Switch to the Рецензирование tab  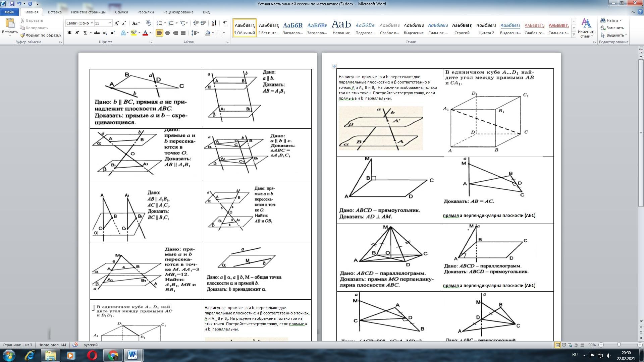coord(178,12)
